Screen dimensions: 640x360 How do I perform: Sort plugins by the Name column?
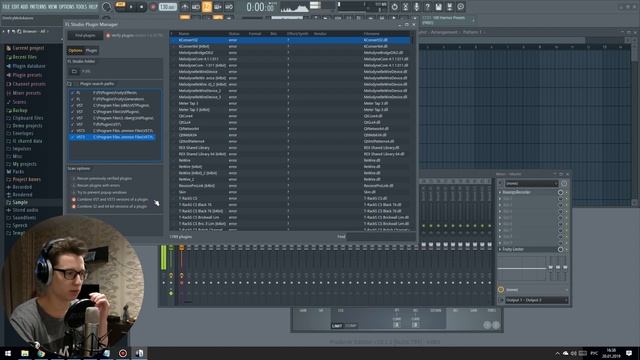(x=184, y=33)
